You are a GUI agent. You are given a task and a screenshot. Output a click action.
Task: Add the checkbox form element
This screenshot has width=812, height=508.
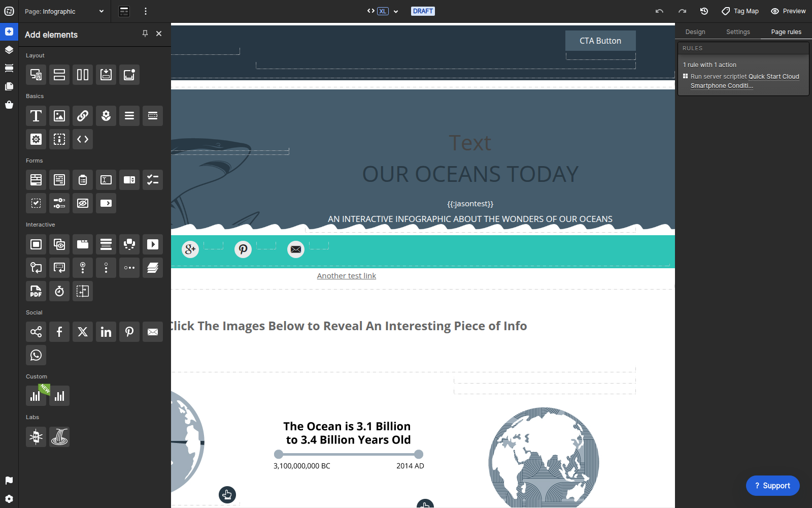coord(36,203)
